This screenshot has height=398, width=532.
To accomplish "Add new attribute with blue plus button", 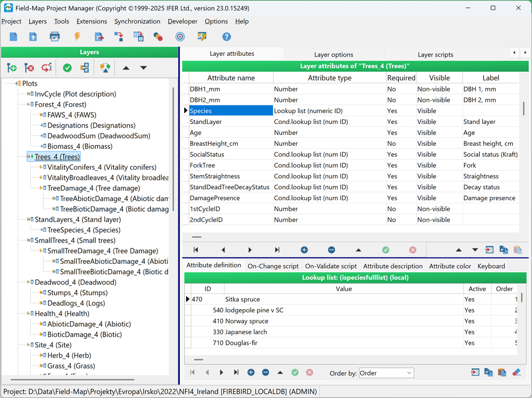I will pos(304,250).
